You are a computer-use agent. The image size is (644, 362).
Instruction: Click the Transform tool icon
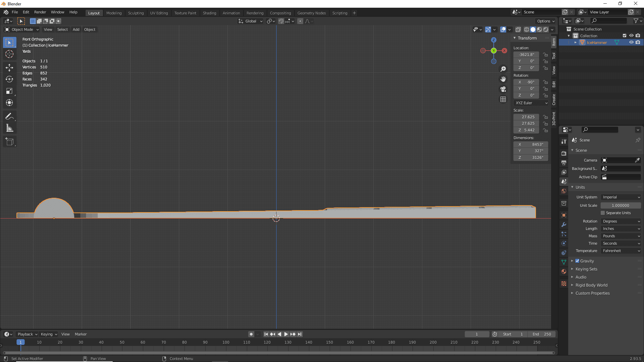[9, 103]
